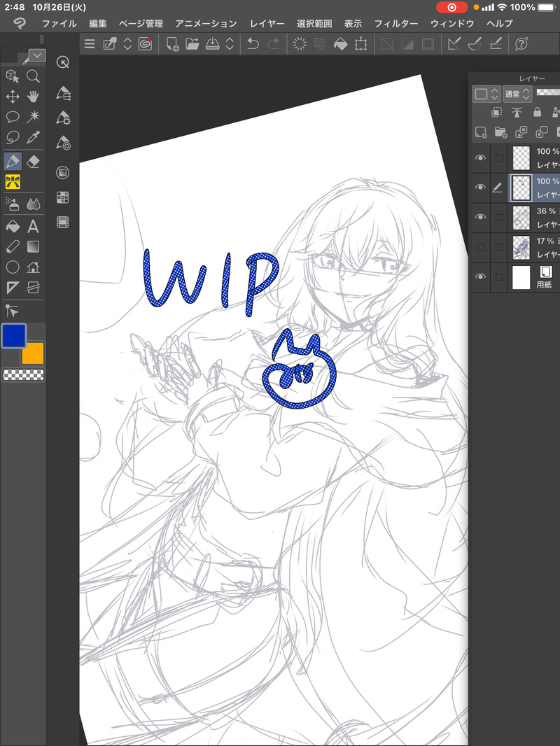Viewport: 560px width, 746px height.
Task: Select the Airbrush tool
Action: click(x=13, y=204)
